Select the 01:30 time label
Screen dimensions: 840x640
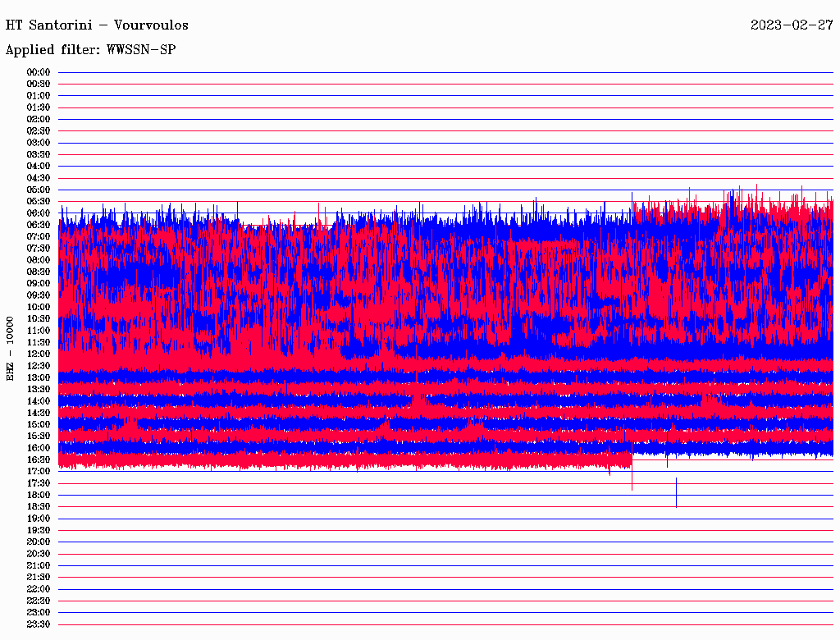tap(39, 107)
